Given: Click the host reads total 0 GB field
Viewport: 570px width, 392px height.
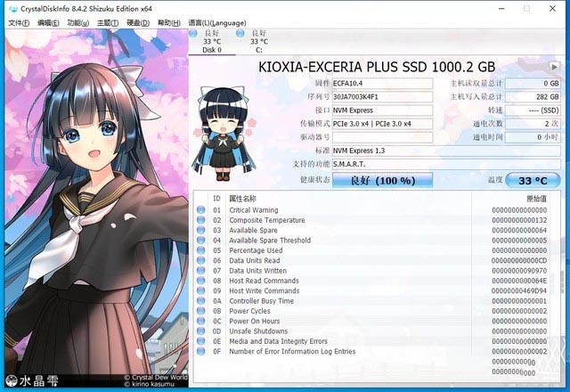Looking at the screenshot, I should (x=533, y=83).
